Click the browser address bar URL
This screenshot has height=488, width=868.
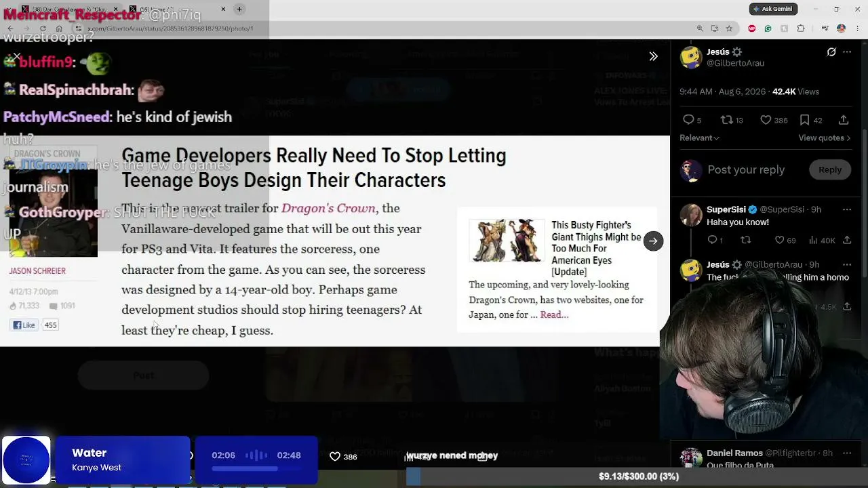click(x=170, y=28)
